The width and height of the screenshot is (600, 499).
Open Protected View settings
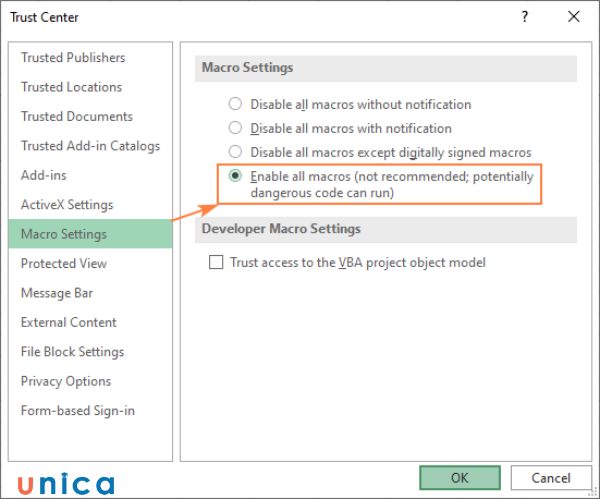(64, 263)
